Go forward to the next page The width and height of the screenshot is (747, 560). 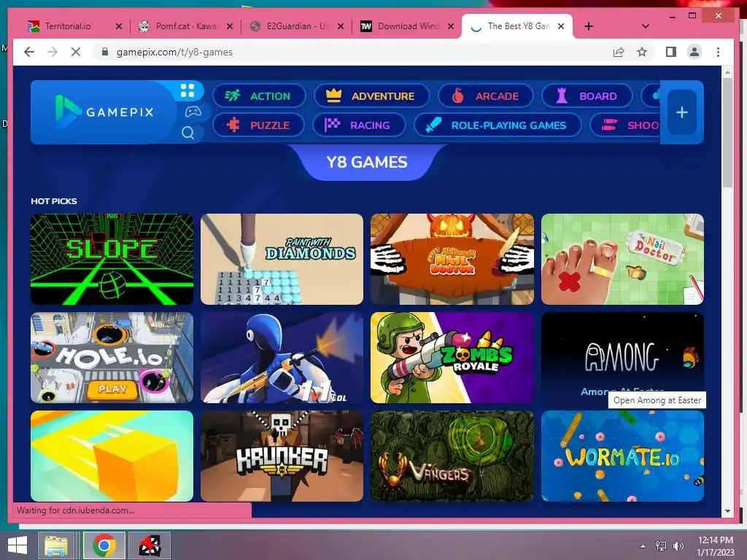click(53, 52)
